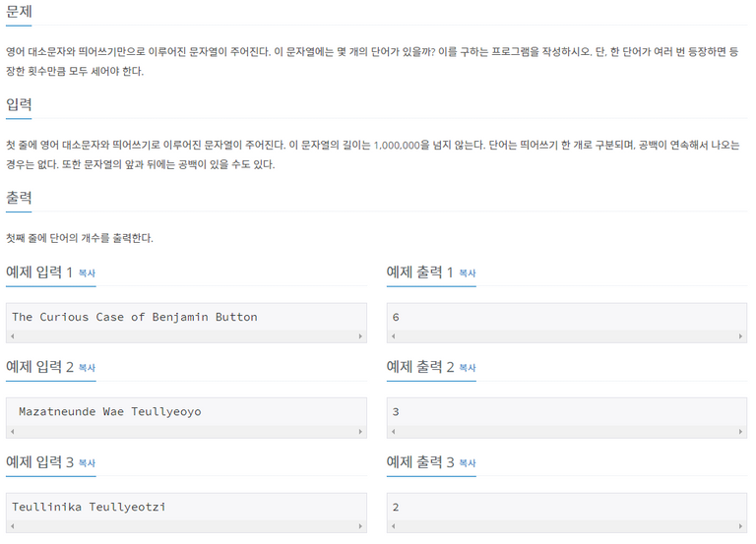This screenshot has height=544, width=756.
Task: Copy example input 1 via 복사 link
Action: (87, 273)
